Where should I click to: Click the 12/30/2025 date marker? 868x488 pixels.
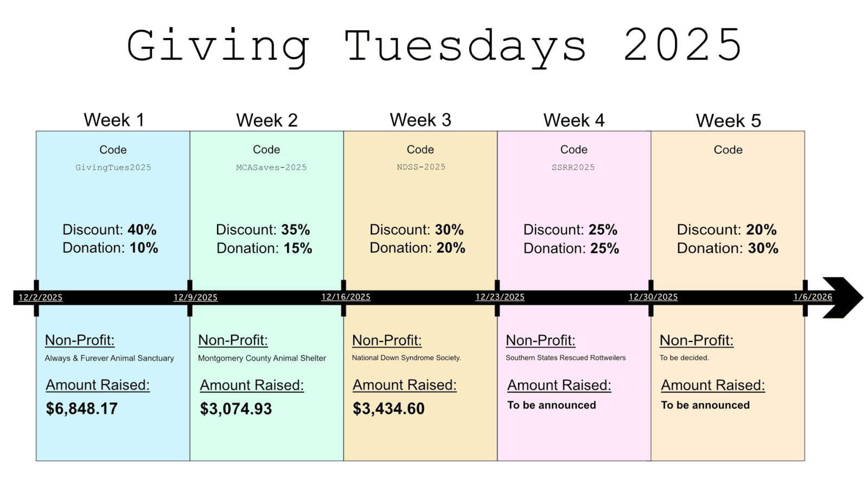[653, 297]
